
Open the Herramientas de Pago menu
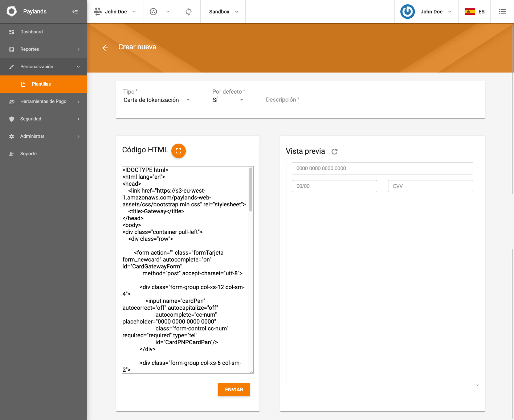pos(44,102)
